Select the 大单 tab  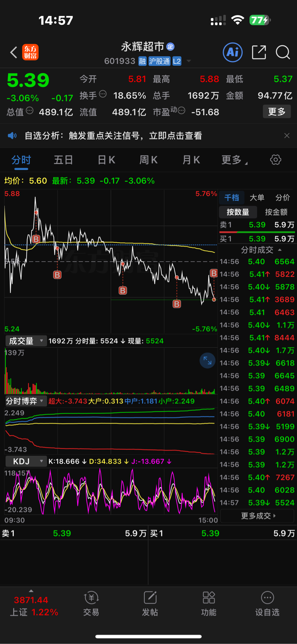tap(257, 198)
